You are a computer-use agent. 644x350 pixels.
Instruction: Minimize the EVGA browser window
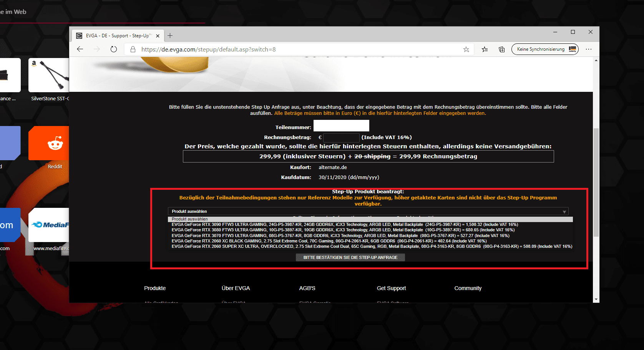(555, 32)
